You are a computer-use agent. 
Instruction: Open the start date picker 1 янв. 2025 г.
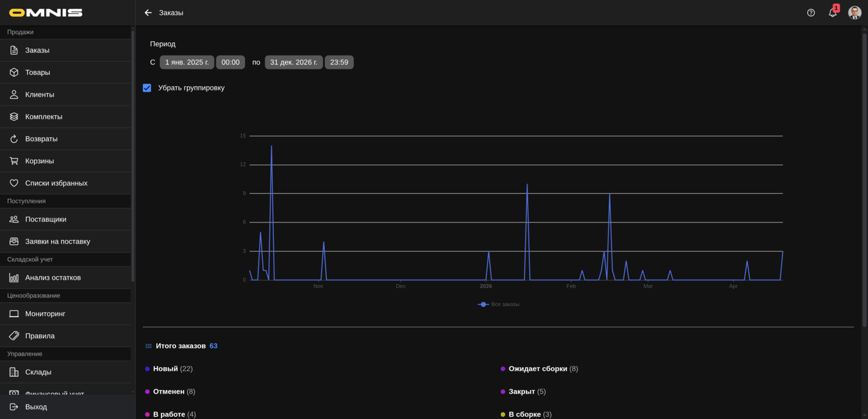click(187, 62)
